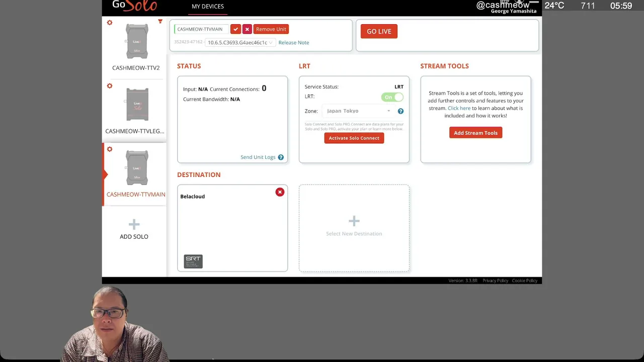
Task: Open the Zone help question mark
Action: click(400, 111)
